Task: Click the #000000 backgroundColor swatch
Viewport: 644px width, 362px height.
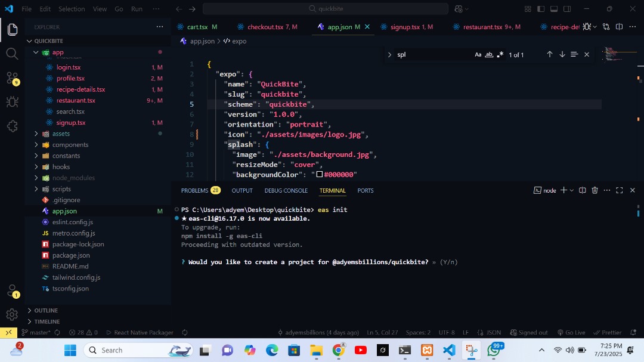Action: [x=320, y=174]
